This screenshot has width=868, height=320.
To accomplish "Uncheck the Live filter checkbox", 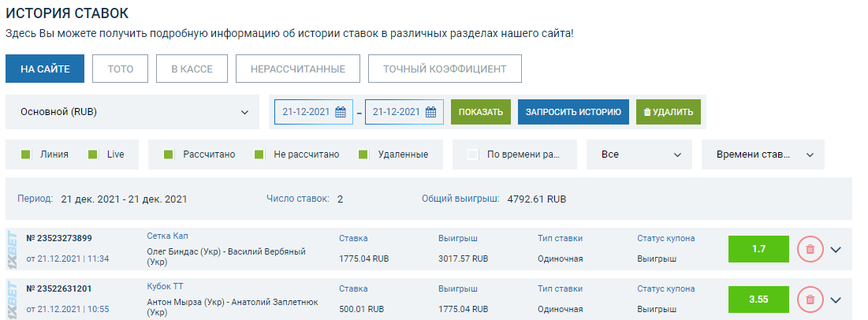I will [93, 154].
